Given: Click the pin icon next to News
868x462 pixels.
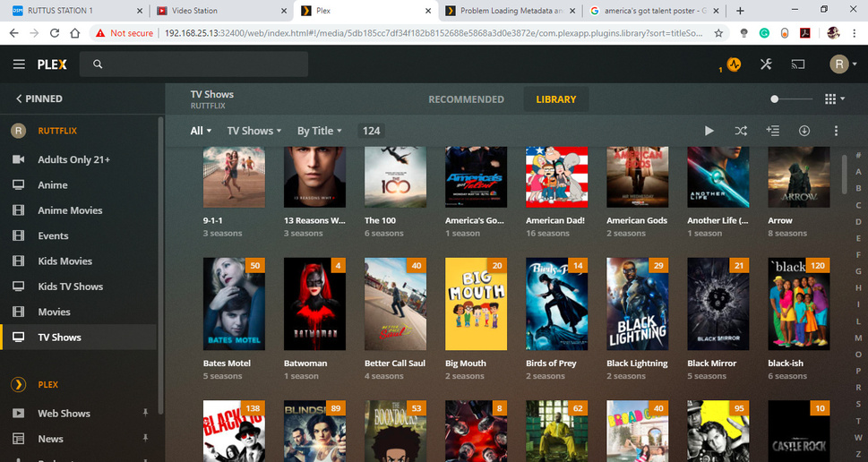Looking at the screenshot, I should click(145, 438).
